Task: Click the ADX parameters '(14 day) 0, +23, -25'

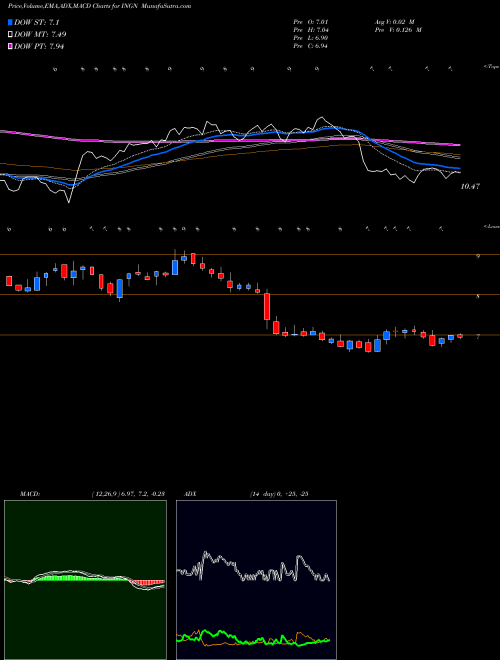Action: click(x=279, y=494)
